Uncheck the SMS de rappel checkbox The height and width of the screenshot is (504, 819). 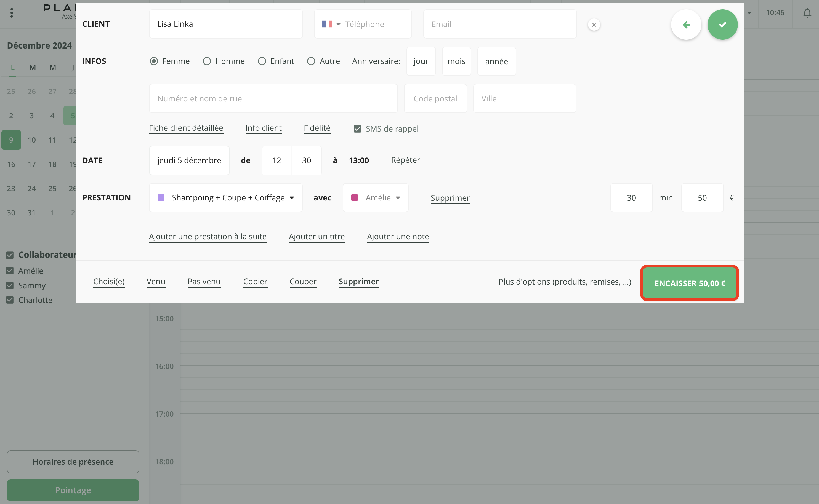(x=357, y=129)
